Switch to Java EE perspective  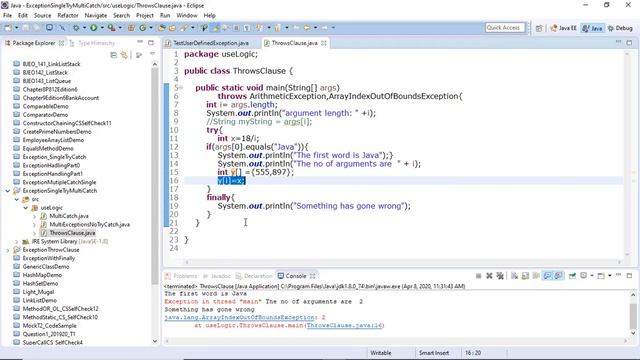(x=563, y=28)
